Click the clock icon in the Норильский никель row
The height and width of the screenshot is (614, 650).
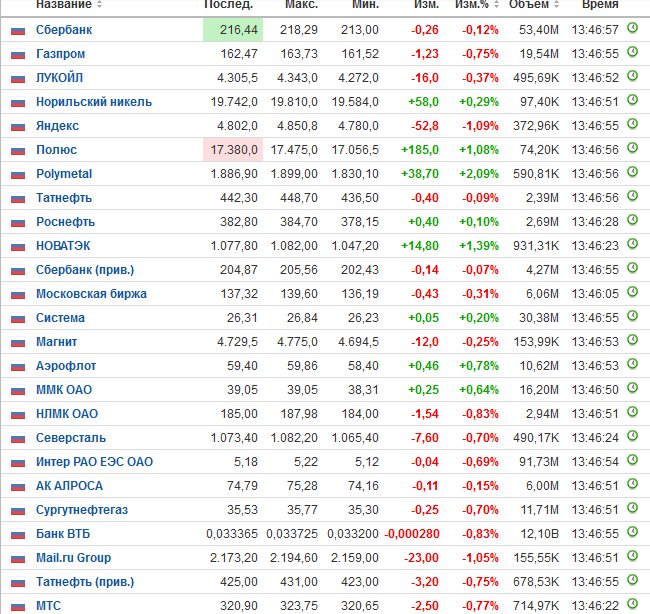632,100
